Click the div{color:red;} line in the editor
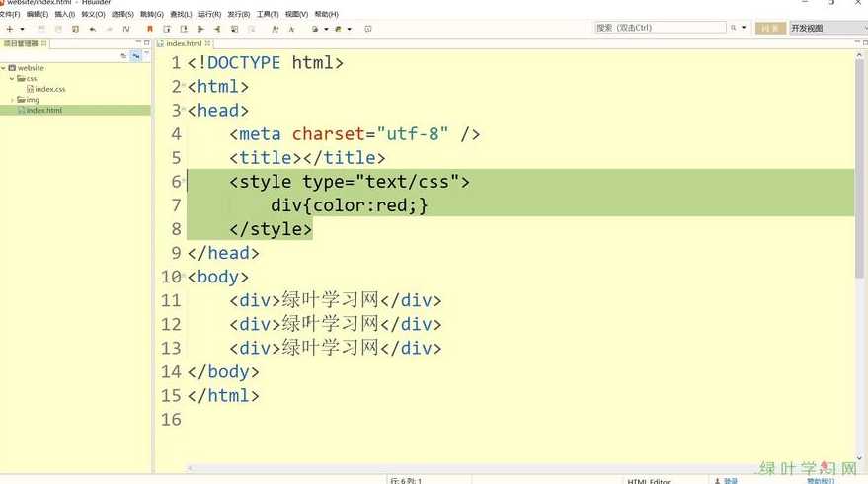868x484 pixels. (x=350, y=205)
